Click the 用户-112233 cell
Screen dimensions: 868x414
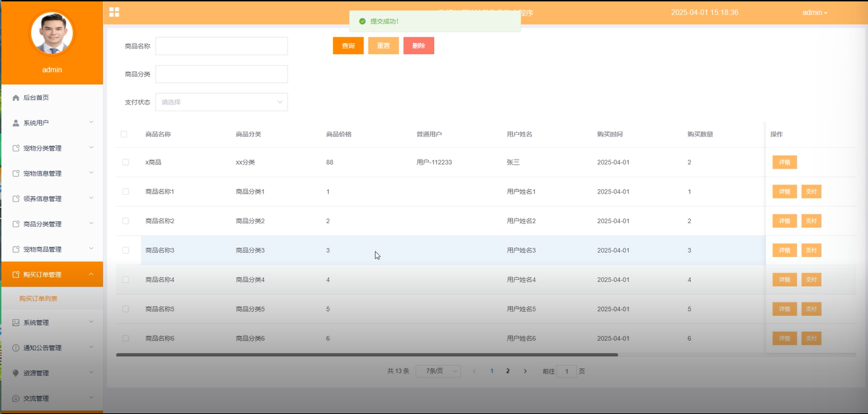click(x=434, y=162)
